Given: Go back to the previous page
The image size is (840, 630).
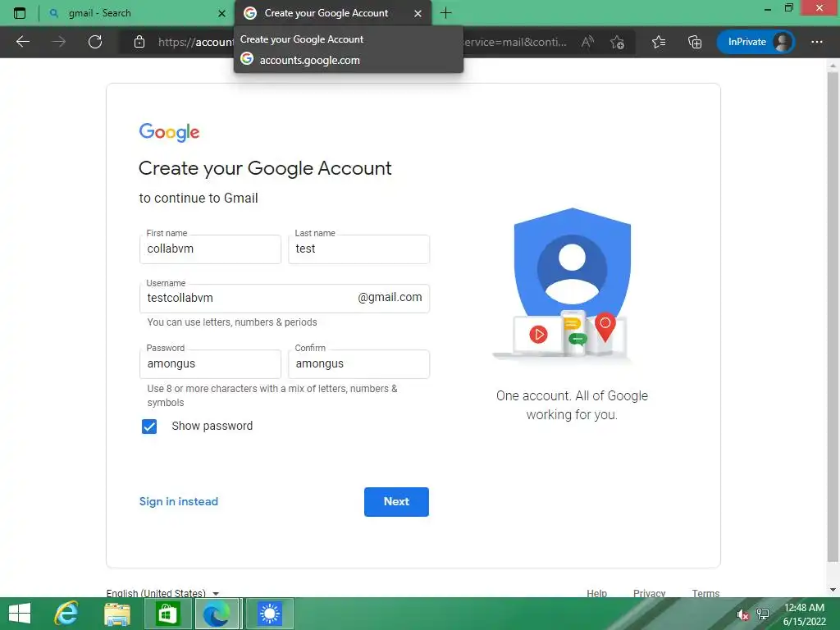Looking at the screenshot, I should 23,42.
